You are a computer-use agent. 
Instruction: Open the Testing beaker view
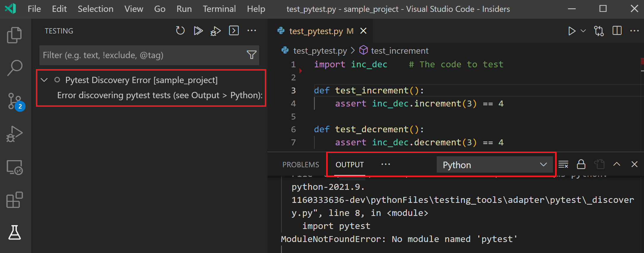[14, 232]
